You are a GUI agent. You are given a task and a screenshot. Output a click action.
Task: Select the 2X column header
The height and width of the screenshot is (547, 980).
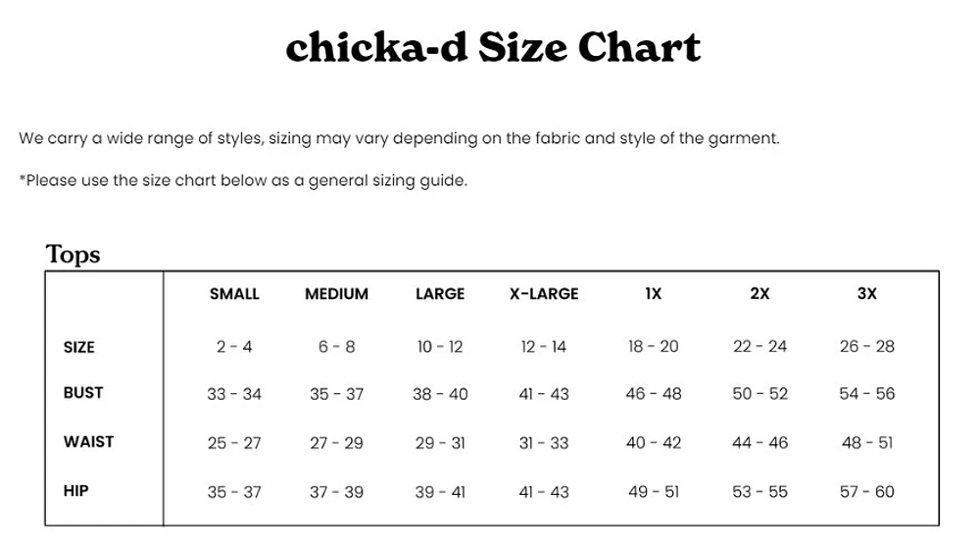point(760,294)
